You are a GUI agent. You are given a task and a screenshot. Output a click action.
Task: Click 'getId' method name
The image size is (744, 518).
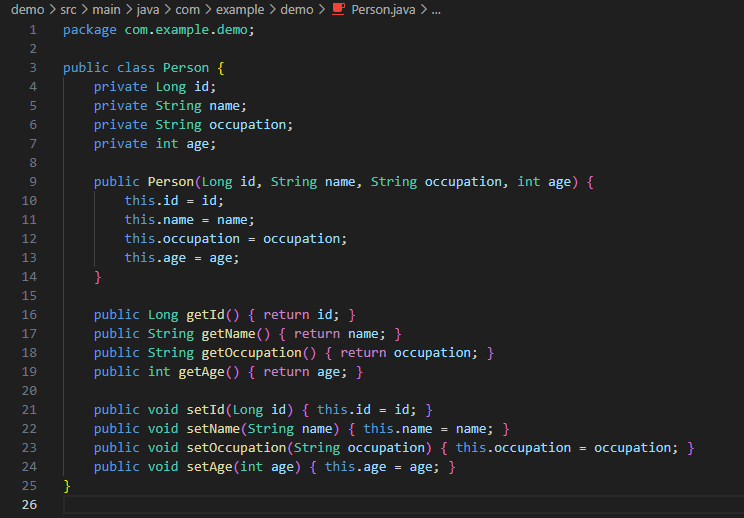(205, 314)
